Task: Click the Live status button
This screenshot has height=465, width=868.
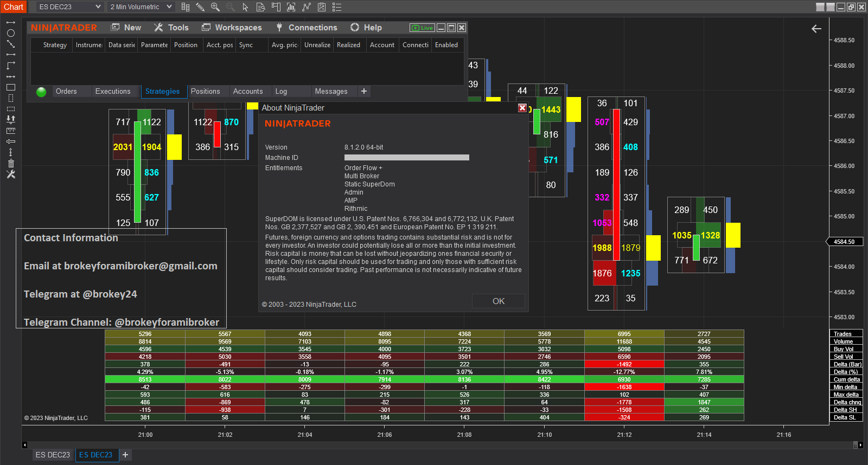Action: (x=422, y=28)
